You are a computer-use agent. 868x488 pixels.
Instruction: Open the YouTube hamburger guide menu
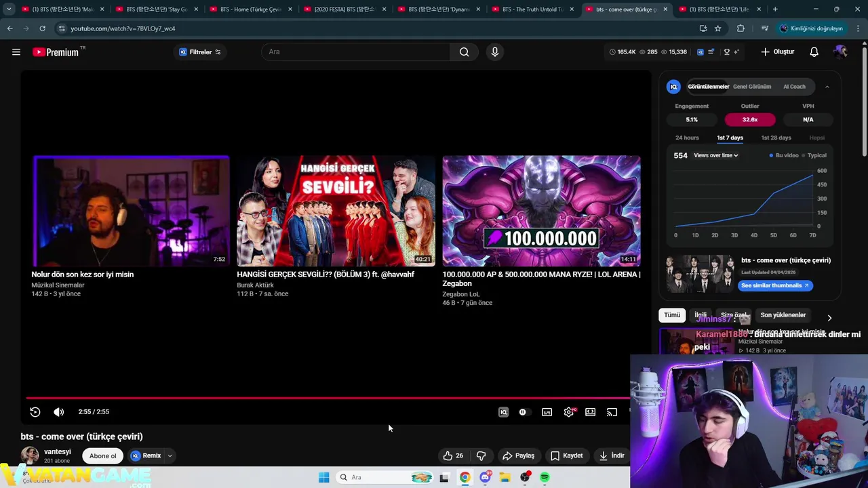click(16, 52)
